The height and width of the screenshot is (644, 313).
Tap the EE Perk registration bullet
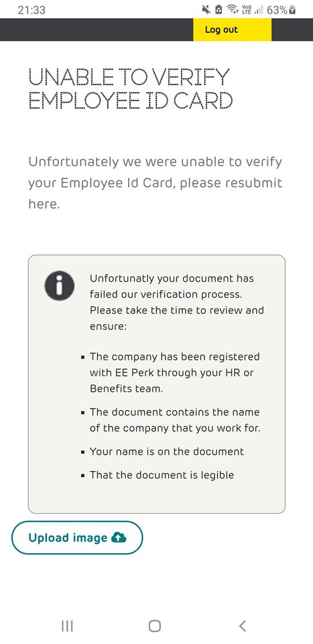pos(175,373)
